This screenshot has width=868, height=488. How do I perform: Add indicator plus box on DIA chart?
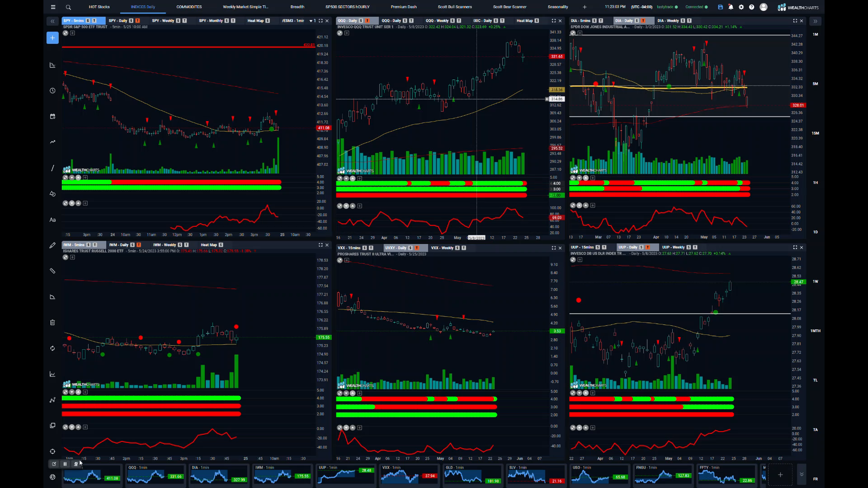click(580, 33)
